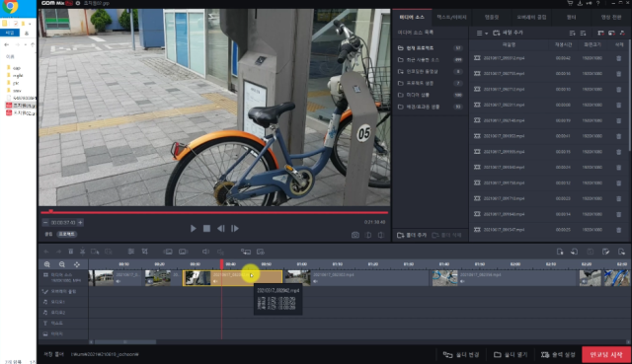Click the volume speaker toolbar icon
This screenshot has height=364, width=632.
coord(205,252)
